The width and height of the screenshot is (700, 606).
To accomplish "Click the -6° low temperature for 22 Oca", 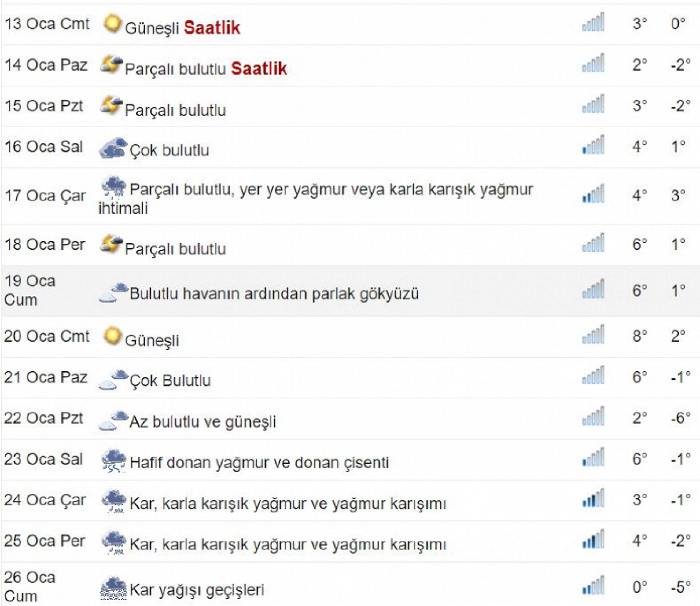I will (x=680, y=418).
